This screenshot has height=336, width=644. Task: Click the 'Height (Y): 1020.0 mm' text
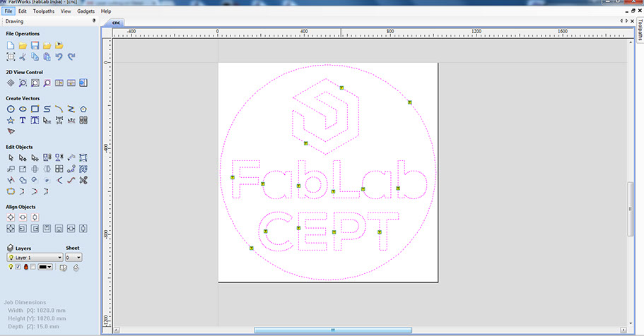37,318
